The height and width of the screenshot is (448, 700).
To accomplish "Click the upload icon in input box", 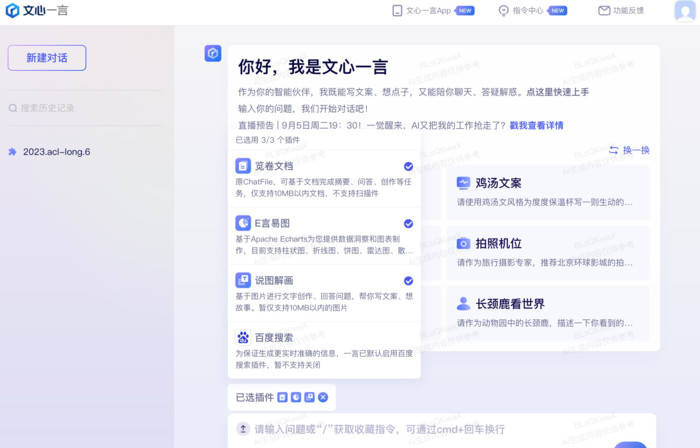I will point(243,429).
